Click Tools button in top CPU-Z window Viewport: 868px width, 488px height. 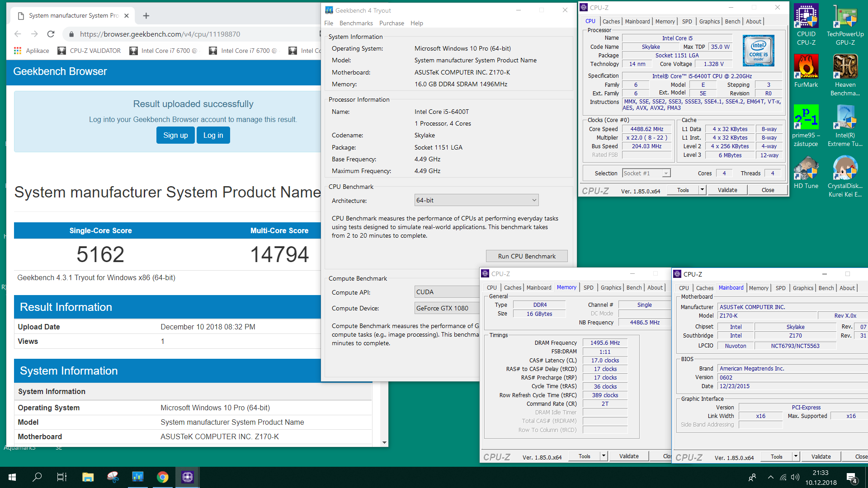[683, 190]
